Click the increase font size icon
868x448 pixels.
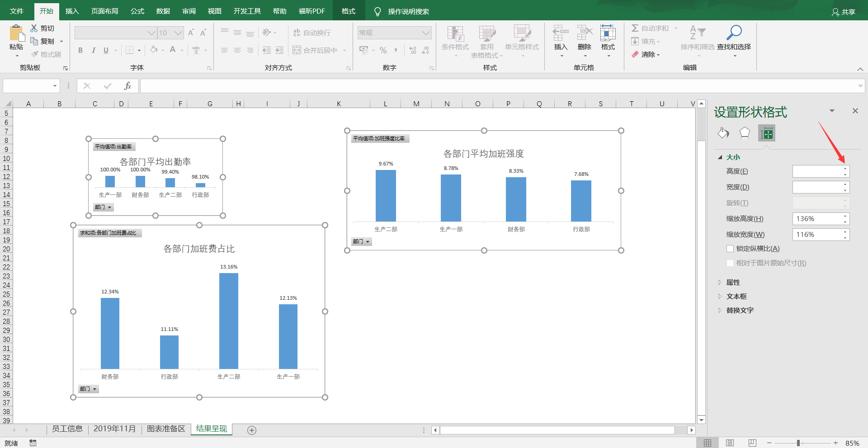(x=191, y=33)
